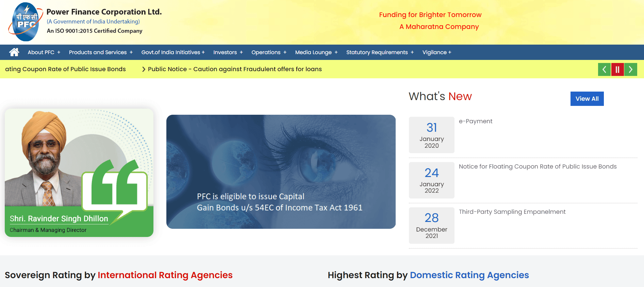Open the e-Payment news item

475,121
